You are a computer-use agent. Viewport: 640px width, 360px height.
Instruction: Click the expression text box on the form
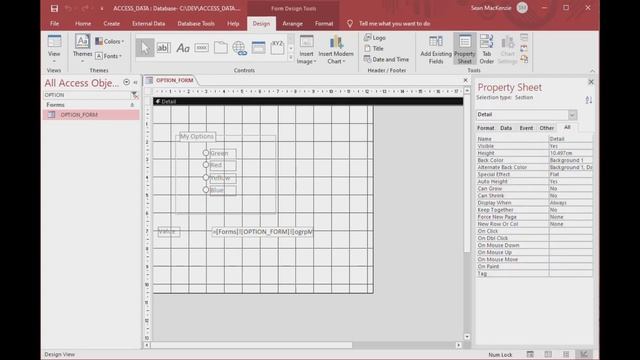coord(262,232)
